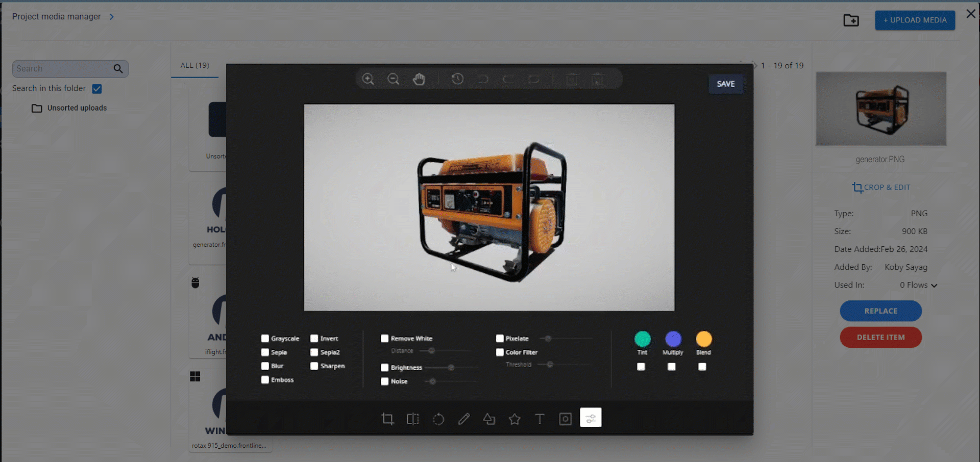Enable the Pixelate filter
This screenshot has height=462, width=980.
[500, 338]
